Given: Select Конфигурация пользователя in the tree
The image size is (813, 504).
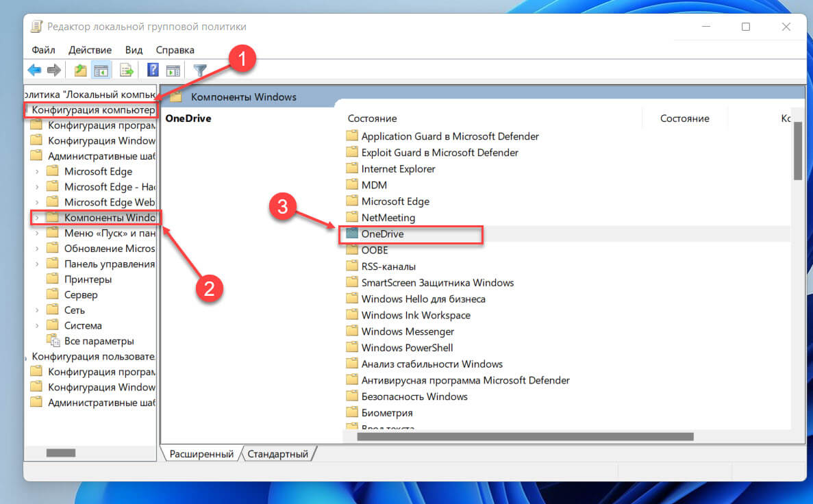Looking at the screenshot, I should point(92,356).
